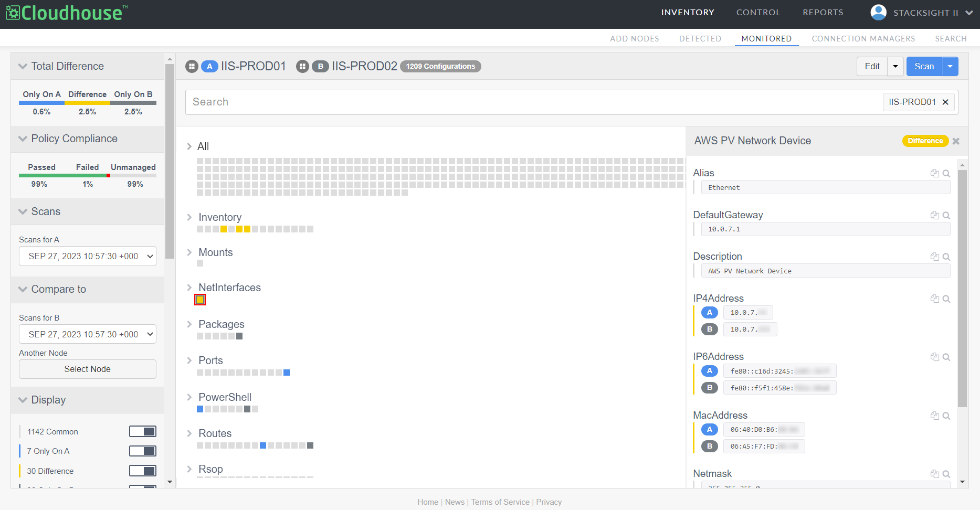Search for the DefaultGateway value
Viewport: 980px width, 510px height.
pyautogui.click(x=946, y=215)
